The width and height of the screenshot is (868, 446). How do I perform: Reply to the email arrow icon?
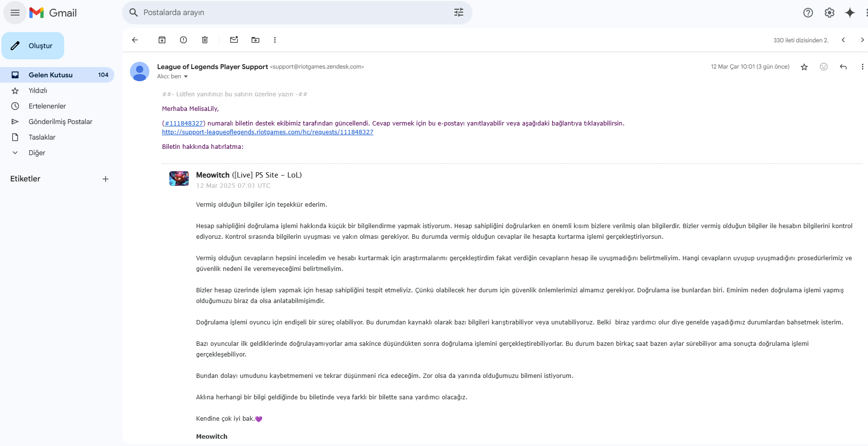(843, 67)
